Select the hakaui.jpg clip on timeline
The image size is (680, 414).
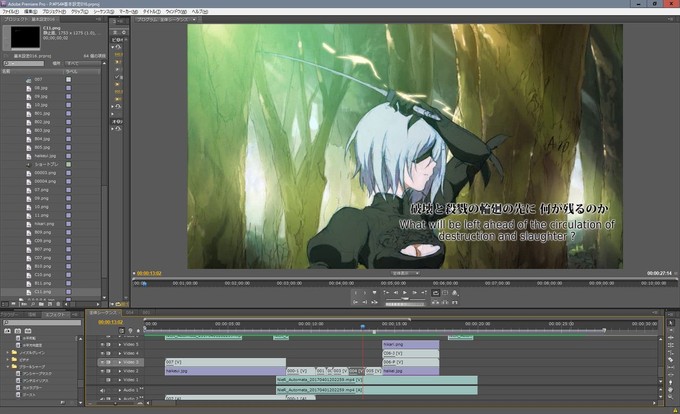coord(220,370)
